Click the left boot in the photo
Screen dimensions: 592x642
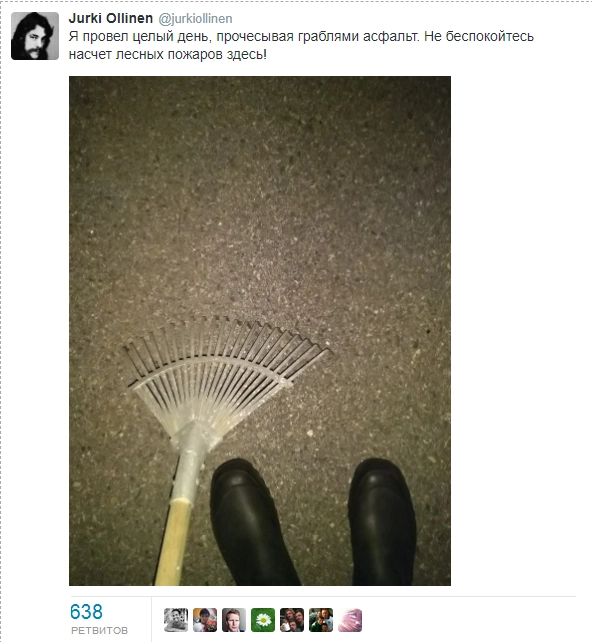tap(252, 522)
